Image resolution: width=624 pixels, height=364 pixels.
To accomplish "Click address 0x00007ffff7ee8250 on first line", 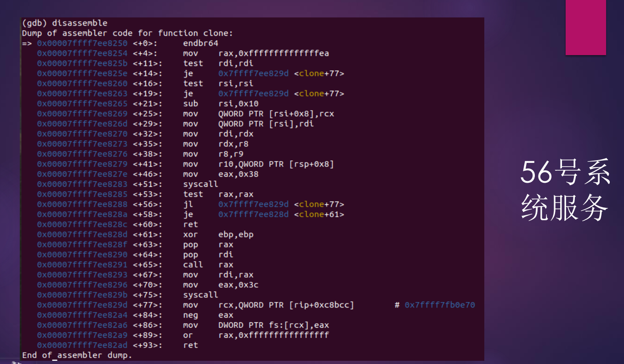I will coord(82,43).
